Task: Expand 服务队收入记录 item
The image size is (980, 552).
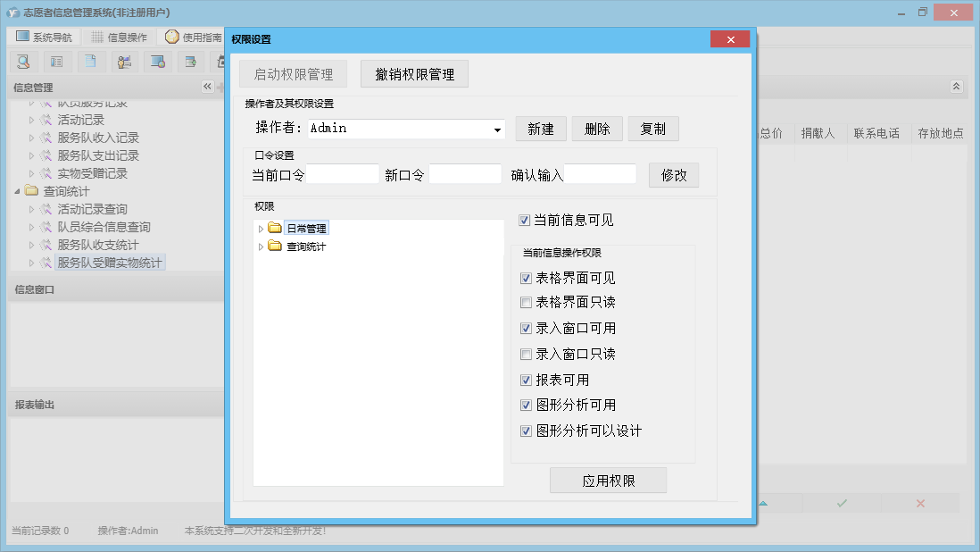Action: click(x=31, y=138)
